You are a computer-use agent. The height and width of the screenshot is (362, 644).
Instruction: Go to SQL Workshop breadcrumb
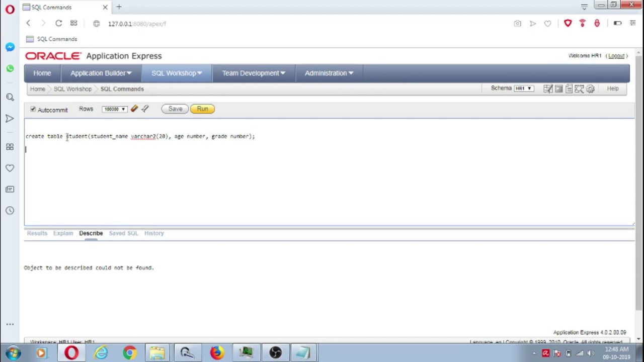click(x=72, y=89)
